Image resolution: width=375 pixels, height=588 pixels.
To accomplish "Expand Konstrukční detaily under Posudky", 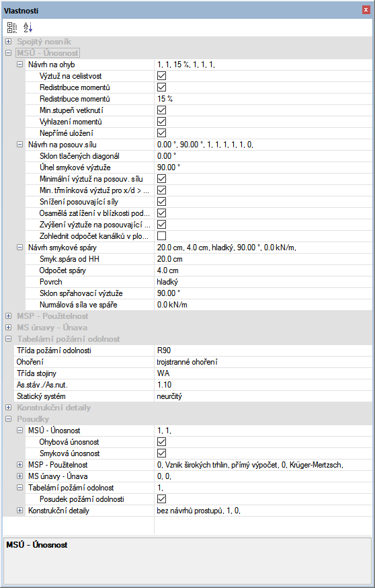I will point(20,511).
